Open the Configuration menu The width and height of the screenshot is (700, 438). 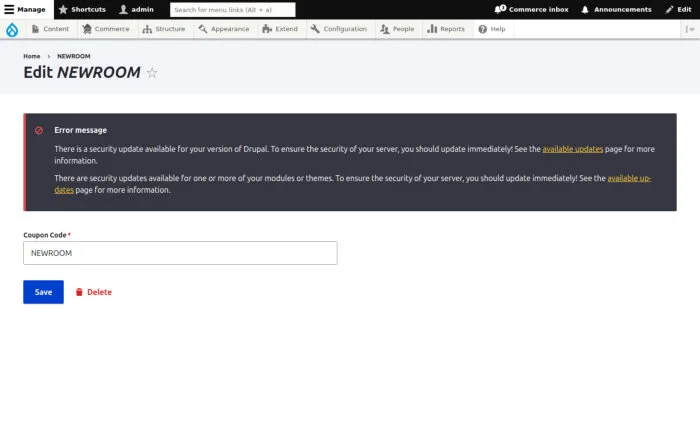339,29
